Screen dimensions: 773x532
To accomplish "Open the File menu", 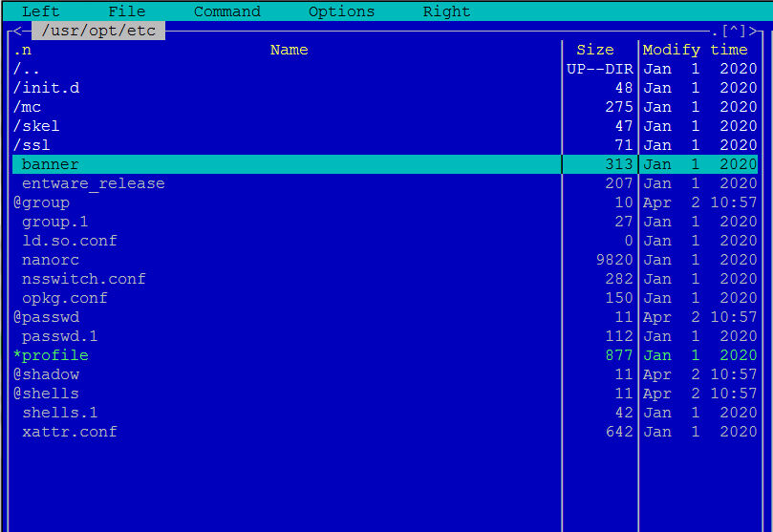I will (x=127, y=11).
